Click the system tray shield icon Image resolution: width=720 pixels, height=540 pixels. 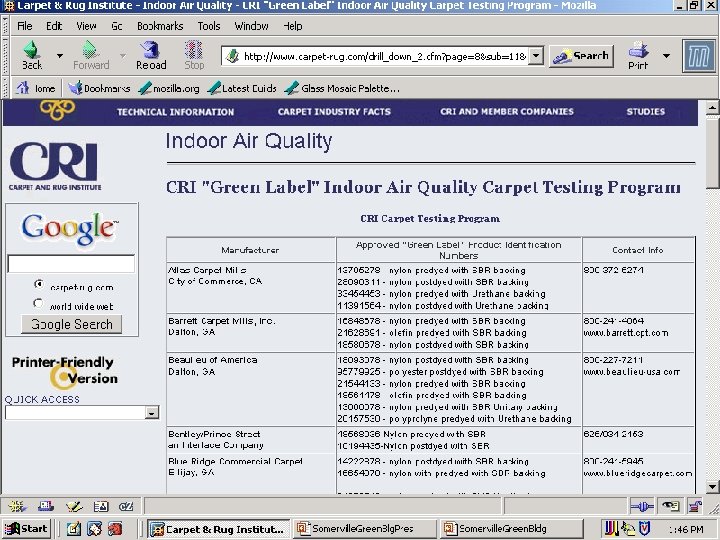[x=645, y=529]
